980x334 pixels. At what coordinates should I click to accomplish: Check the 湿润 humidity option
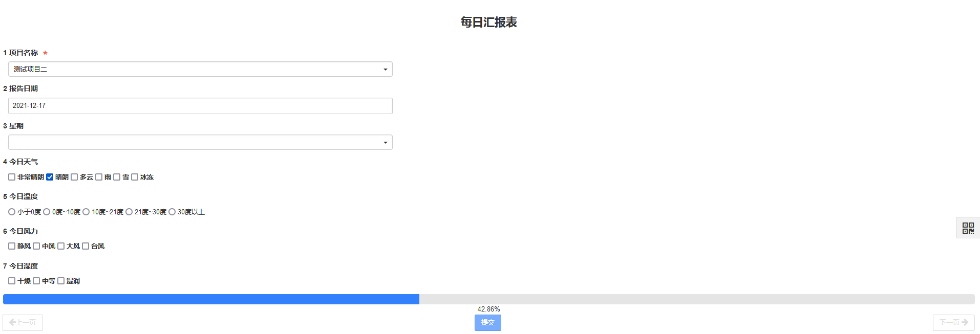(x=61, y=281)
